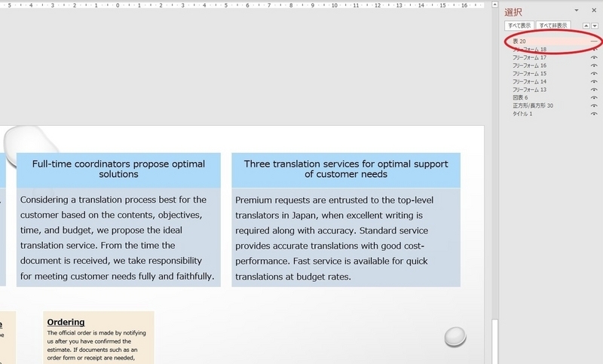The image size is (603, 364).
Task: Click the Ordering heading in the beige box
Action: (66, 322)
